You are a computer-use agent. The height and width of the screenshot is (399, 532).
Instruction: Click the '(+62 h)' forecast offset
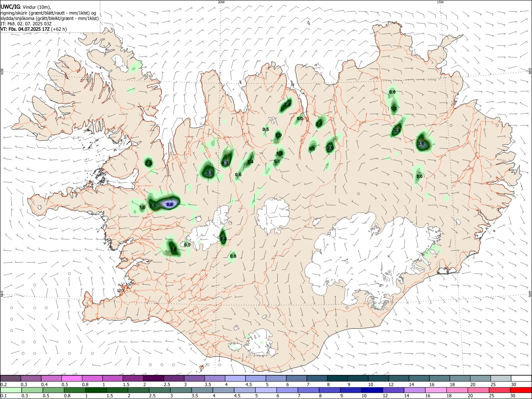tap(59, 29)
